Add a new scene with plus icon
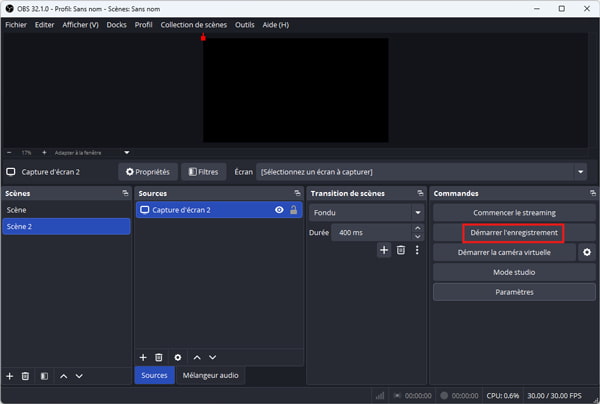The height and width of the screenshot is (404, 600). tap(10, 376)
